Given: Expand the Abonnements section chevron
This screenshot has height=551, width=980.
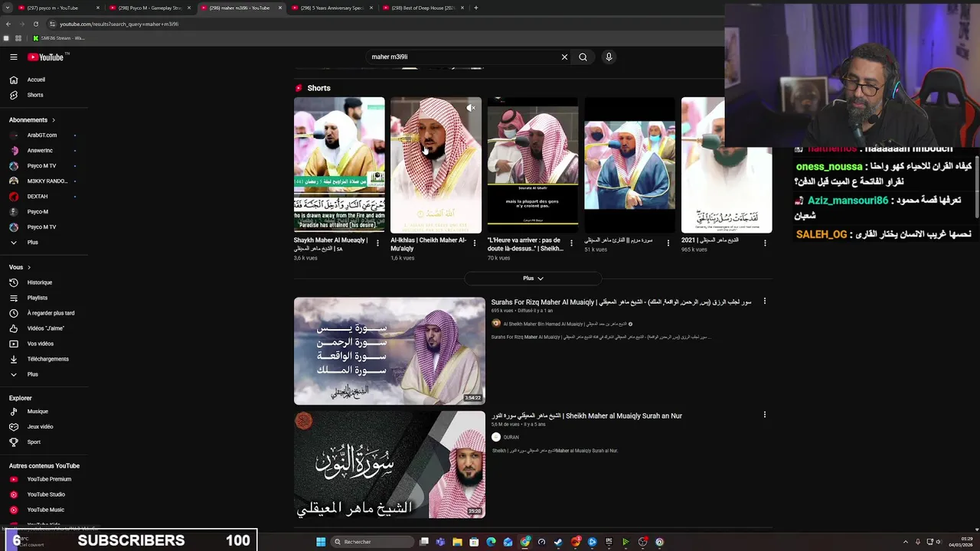Looking at the screenshot, I should click(x=54, y=120).
